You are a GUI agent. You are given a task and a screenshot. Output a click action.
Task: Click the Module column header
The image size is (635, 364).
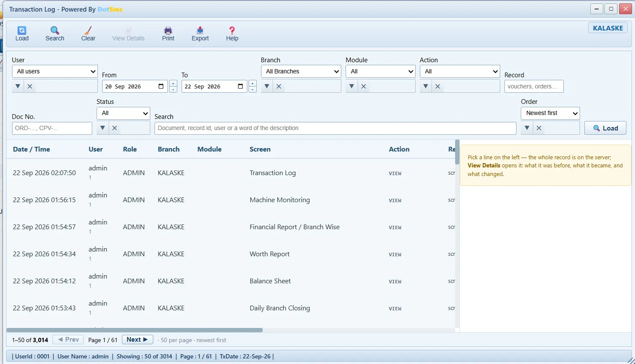210,149
